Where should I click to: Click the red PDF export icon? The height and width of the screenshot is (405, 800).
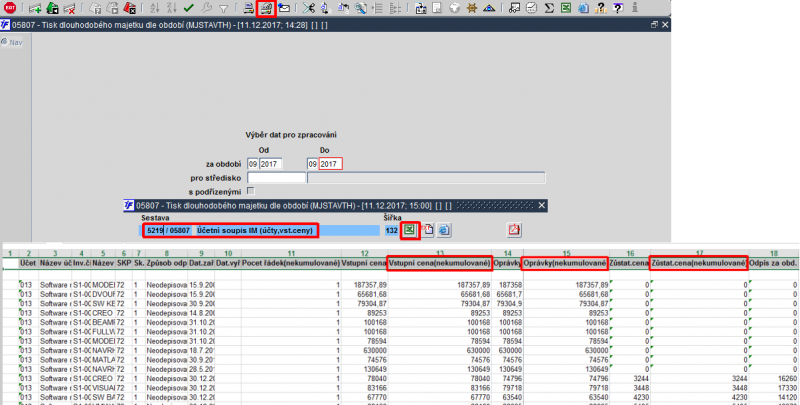click(x=514, y=230)
